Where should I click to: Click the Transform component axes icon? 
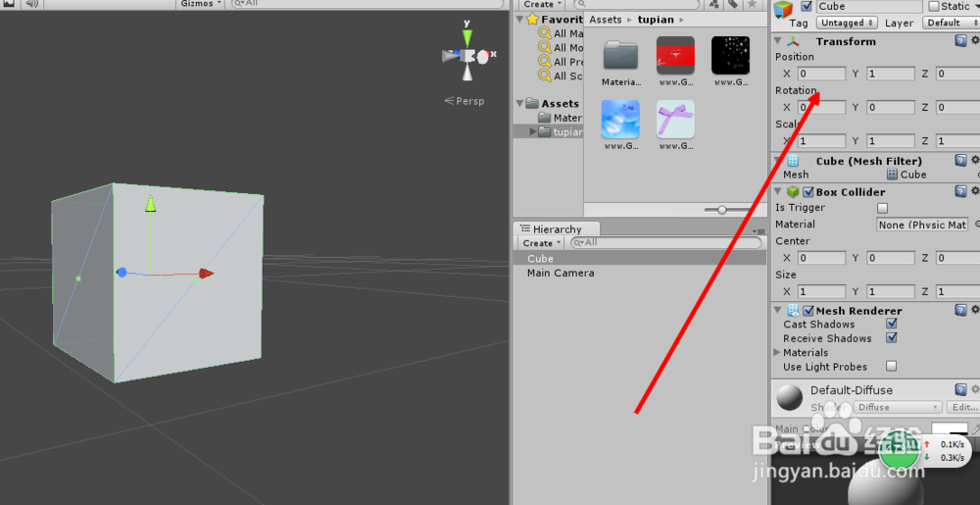[793, 42]
